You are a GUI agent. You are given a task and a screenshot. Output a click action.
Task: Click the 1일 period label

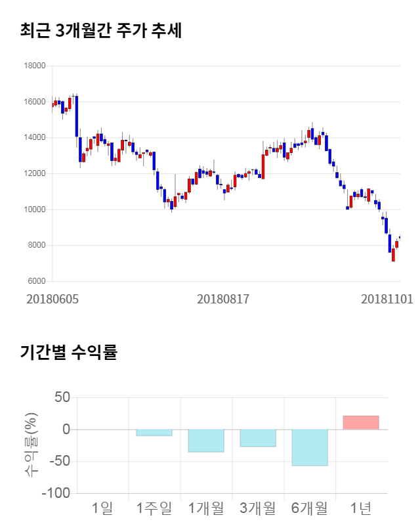102,508
